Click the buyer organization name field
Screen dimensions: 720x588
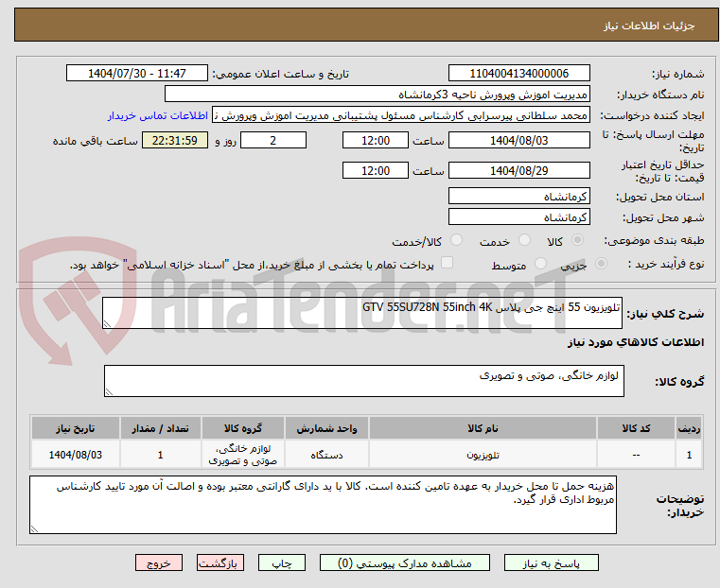point(377,95)
